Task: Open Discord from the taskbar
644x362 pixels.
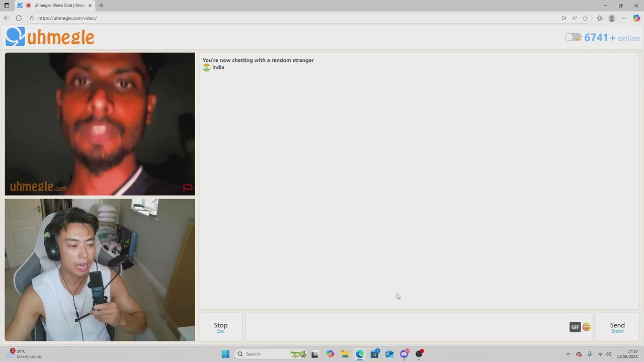Action: (x=404, y=354)
